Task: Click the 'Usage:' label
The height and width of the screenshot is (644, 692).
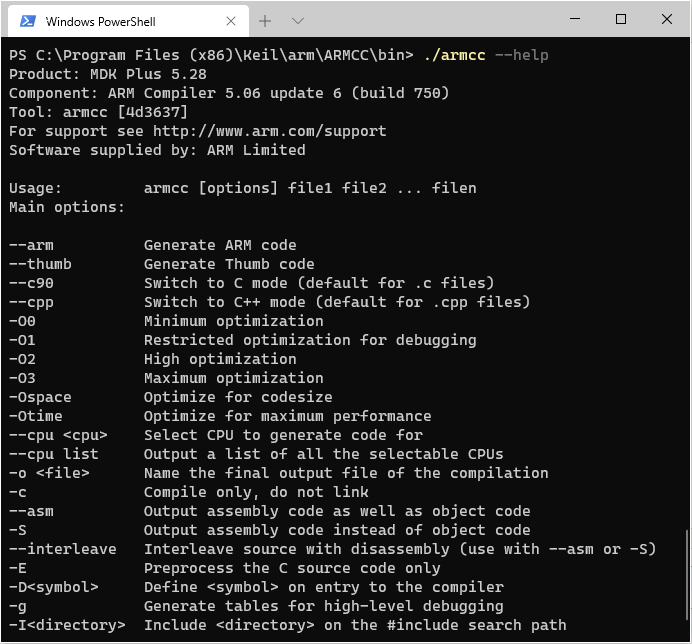Action: [35, 188]
